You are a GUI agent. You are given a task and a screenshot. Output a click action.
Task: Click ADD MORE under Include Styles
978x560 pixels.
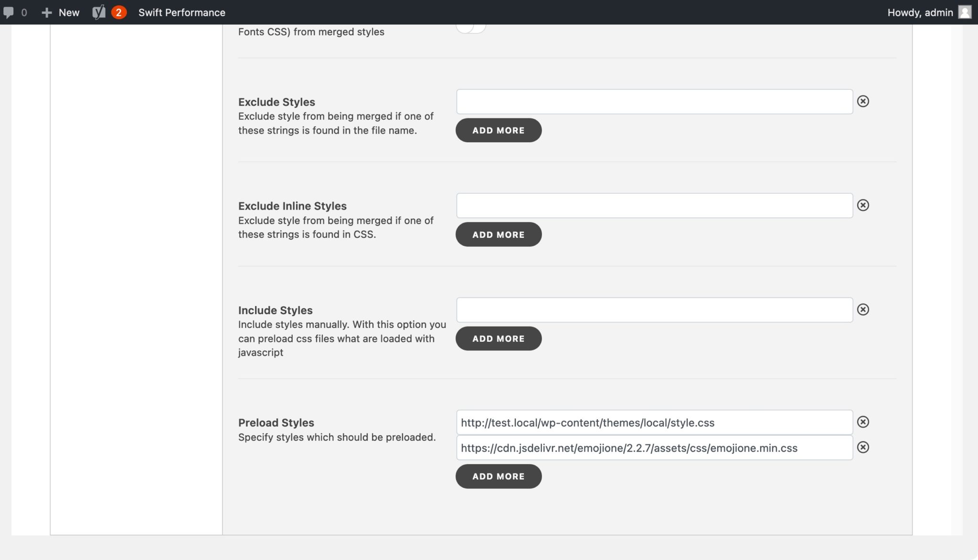coord(498,338)
